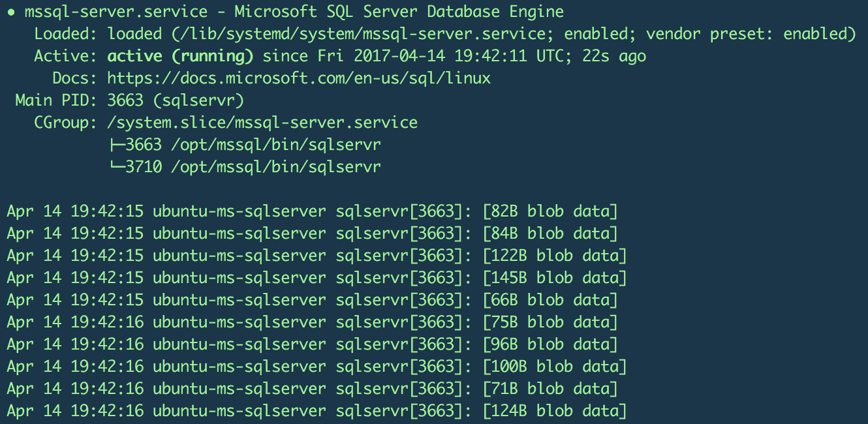Open the docs.microsoft.com SQL Linux link
868x424 pixels.
[x=299, y=78]
